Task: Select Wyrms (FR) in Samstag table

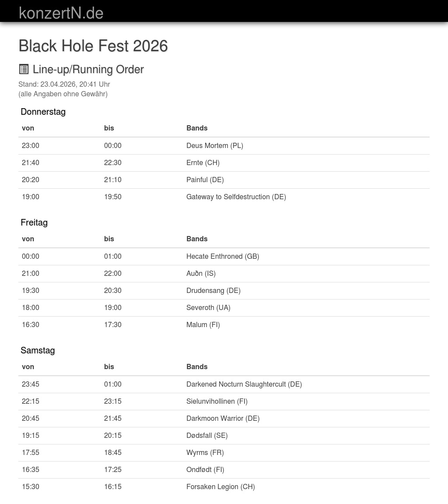Action: click(x=205, y=453)
